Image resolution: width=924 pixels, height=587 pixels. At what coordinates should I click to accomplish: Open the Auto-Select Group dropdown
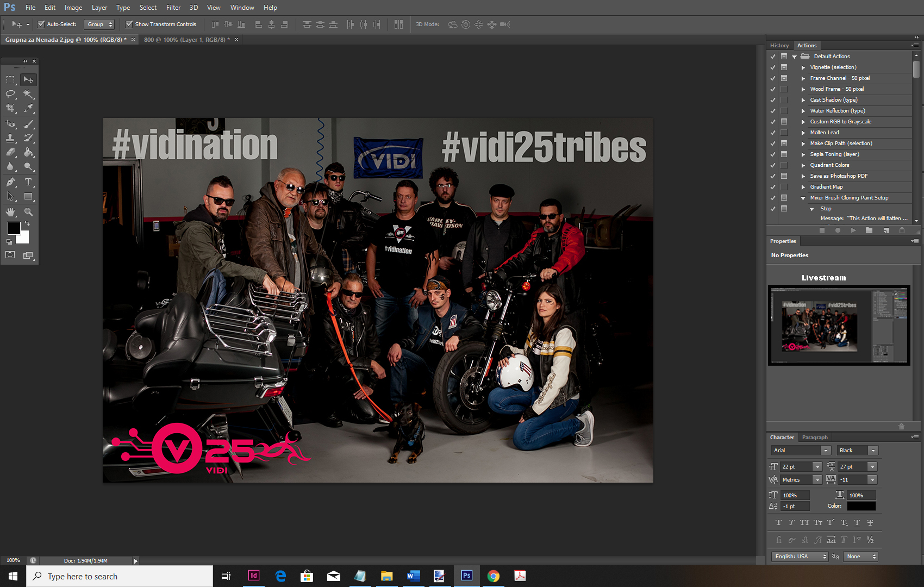coord(99,24)
